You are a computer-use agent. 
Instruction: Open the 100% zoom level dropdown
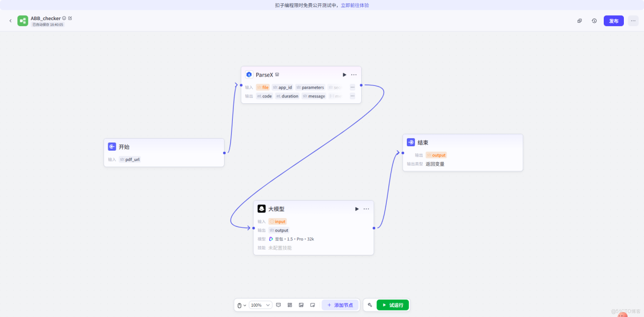260,304
